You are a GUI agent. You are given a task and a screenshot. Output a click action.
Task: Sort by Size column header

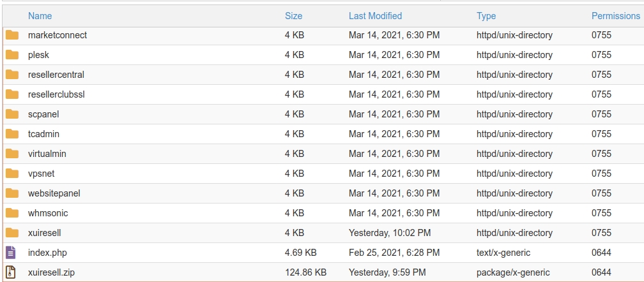click(x=294, y=16)
